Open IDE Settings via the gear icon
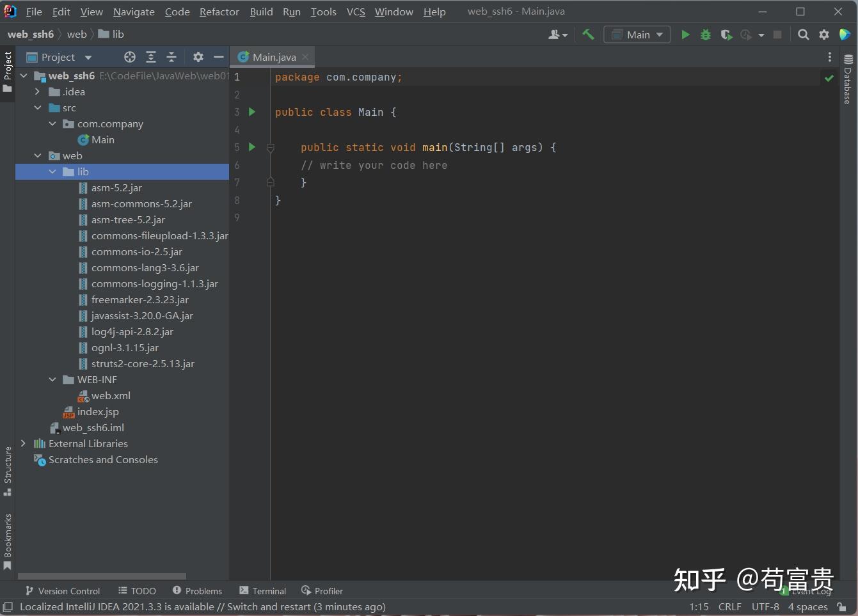Screen dimensions: 858x616 [x=824, y=35]
